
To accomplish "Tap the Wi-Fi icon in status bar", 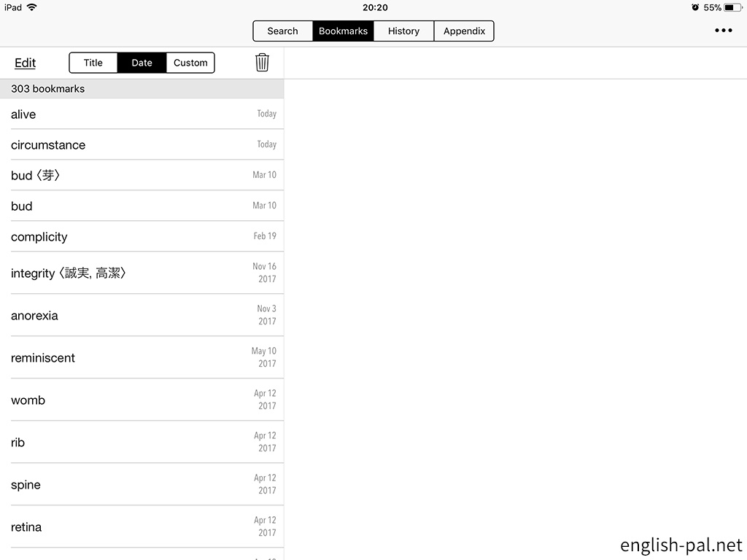I will pos(32,7).
